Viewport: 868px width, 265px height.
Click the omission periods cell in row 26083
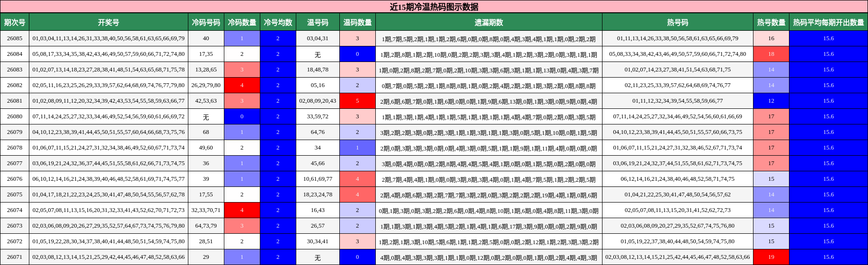(489, 70)
